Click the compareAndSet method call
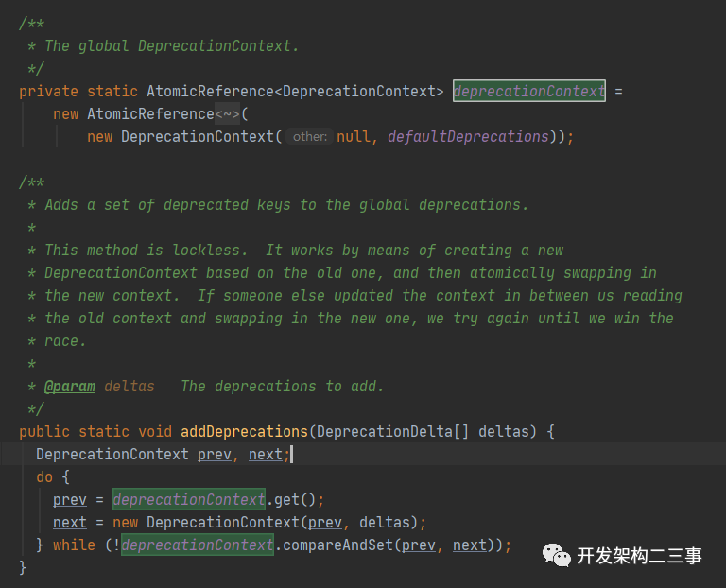Image resolution: width=726 pixels, height=588 pixels. click(337, 545)
